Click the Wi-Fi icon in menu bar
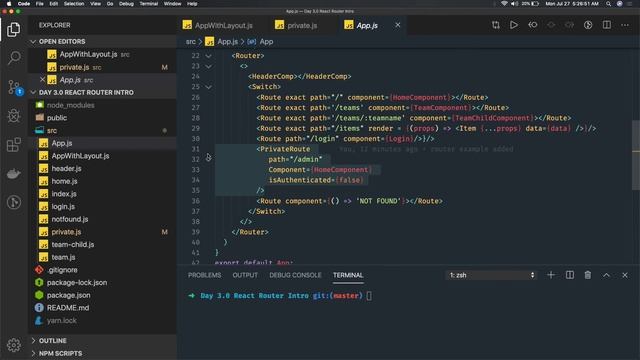The height and width of the screenshot is (360, 640). (504, 4)
